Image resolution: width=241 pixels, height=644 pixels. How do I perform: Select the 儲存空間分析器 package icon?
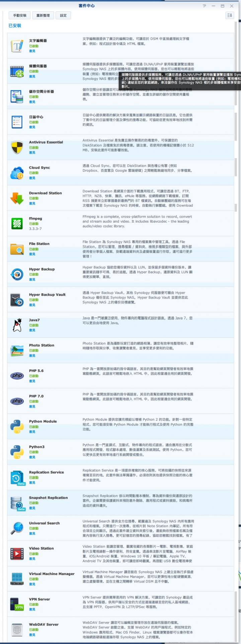17,97
